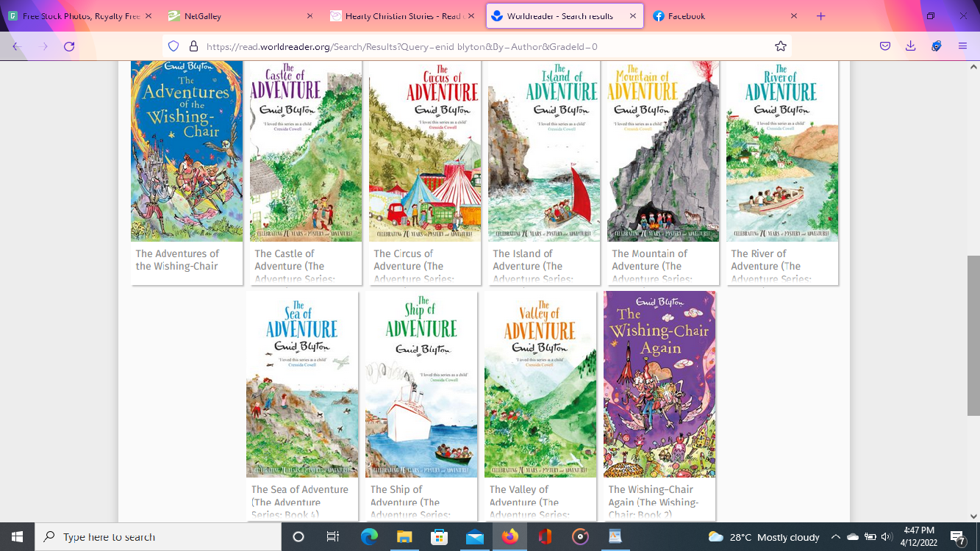Viewport: 980px width, 551px height.
Task: Open The Island of Adventure cover
Action: point(544,151)
